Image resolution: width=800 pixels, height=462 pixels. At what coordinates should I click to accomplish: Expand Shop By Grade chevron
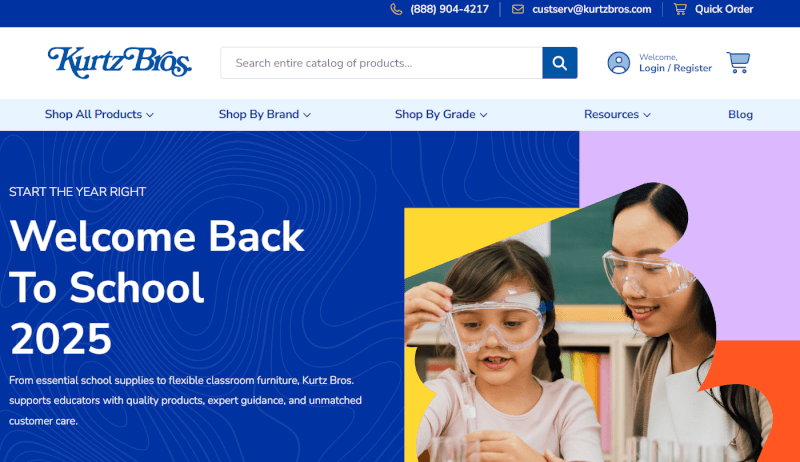484,115
